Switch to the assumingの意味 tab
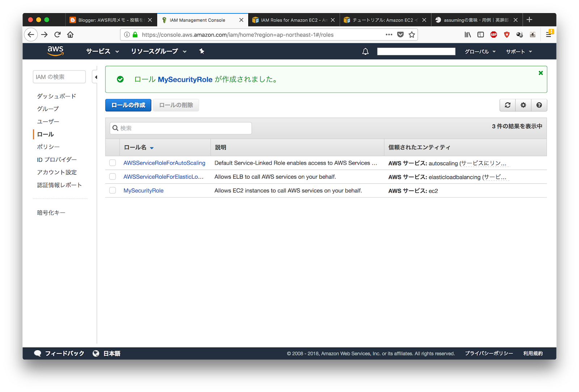579x392 pixels. click(476, 20)
